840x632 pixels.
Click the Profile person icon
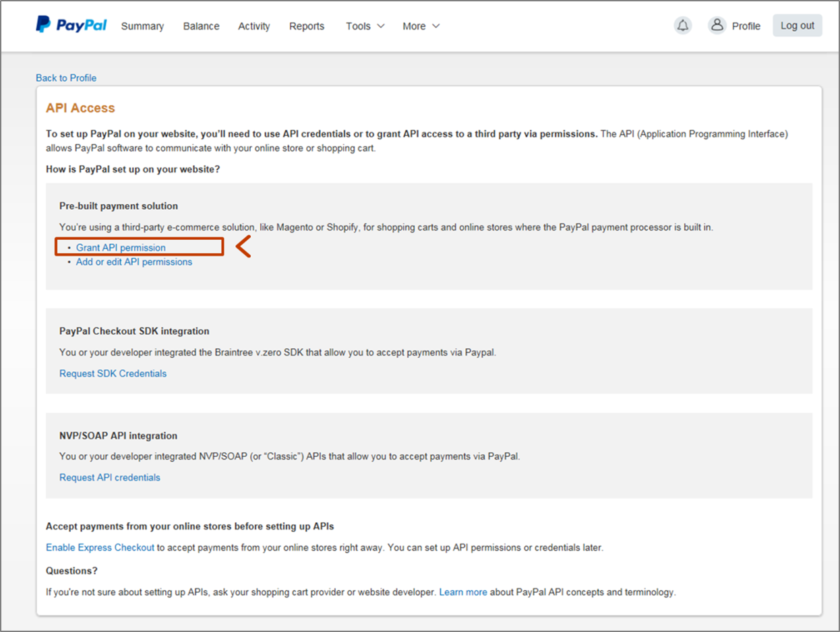[717, 26]
